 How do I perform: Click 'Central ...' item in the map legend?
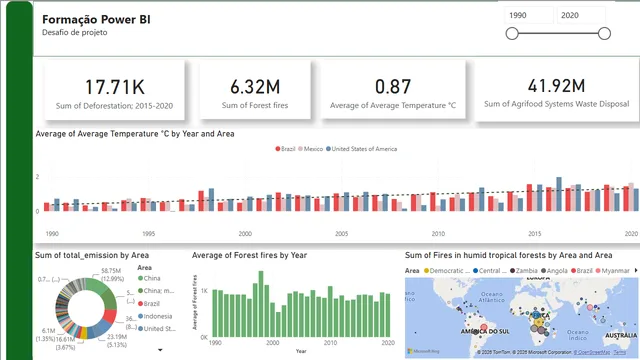489,271
